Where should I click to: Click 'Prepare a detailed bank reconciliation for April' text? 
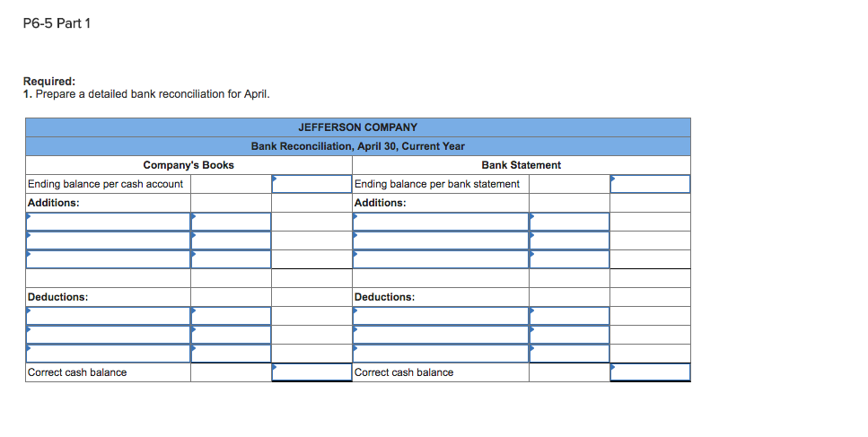pyautogui.click(x=153, y=94)
